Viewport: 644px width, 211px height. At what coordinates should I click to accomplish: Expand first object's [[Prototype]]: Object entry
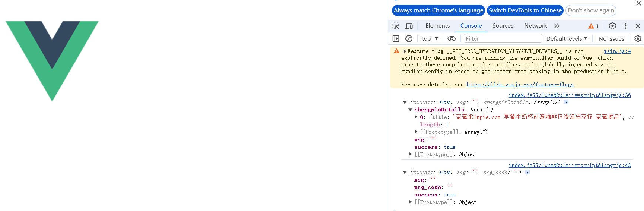click(410, 154)
